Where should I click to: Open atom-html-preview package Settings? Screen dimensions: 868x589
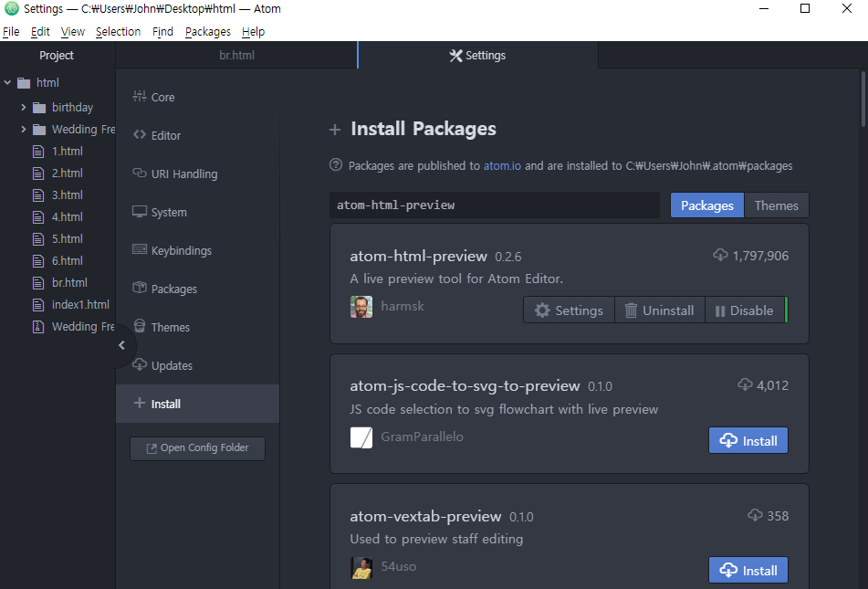click(569, 310)
